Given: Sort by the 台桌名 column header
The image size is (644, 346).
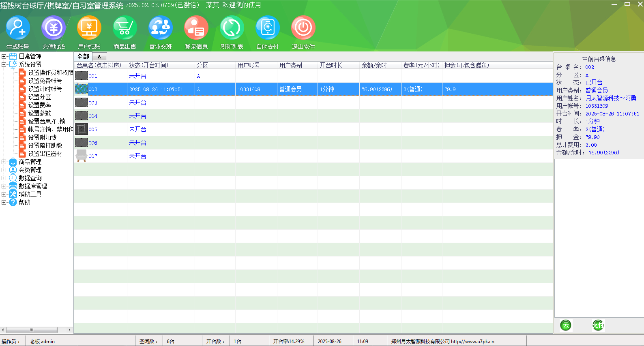Looking at the screenshot, I should click(99, 65).
